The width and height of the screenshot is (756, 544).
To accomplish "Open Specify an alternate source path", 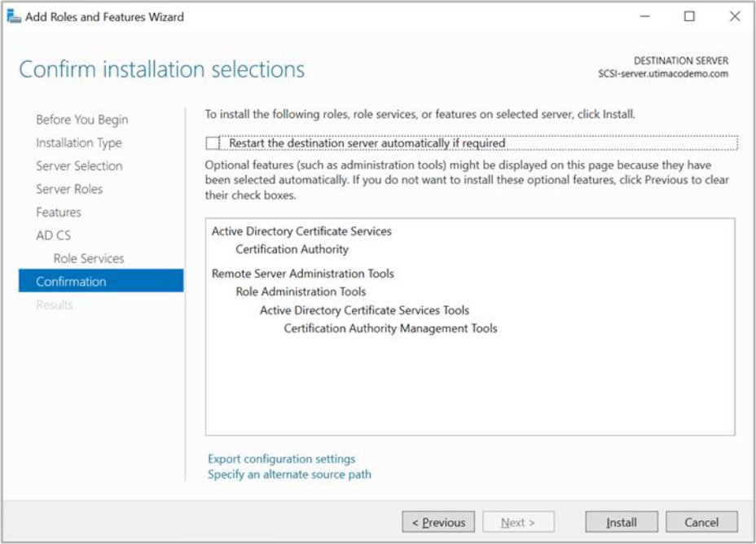I will point(289,474).
